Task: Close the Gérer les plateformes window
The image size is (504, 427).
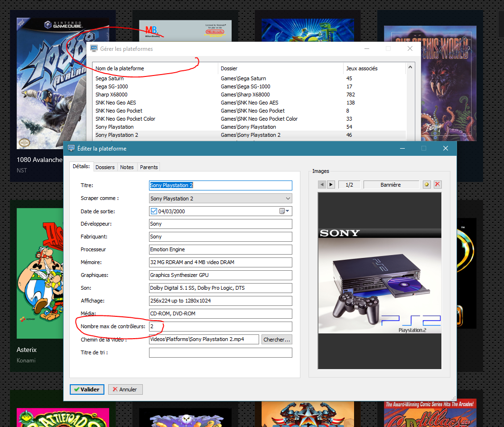Action: (410, 48)
